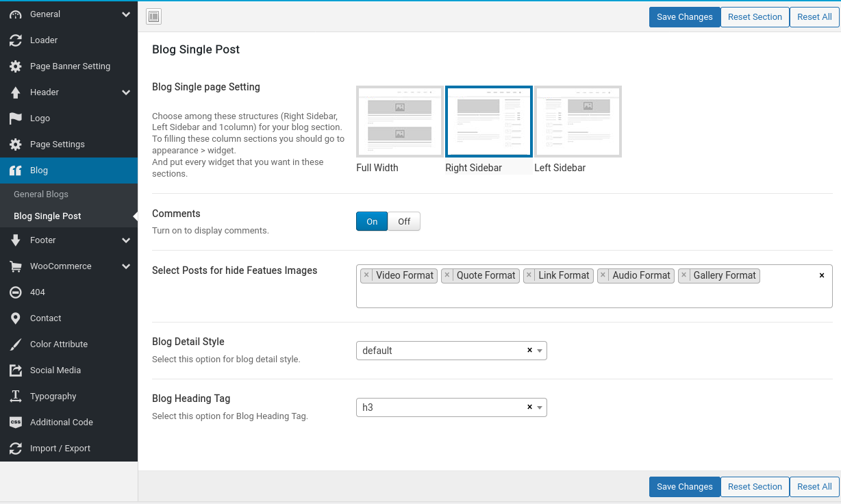Open the Blog Detail Style dropdown

click(451, 351)
